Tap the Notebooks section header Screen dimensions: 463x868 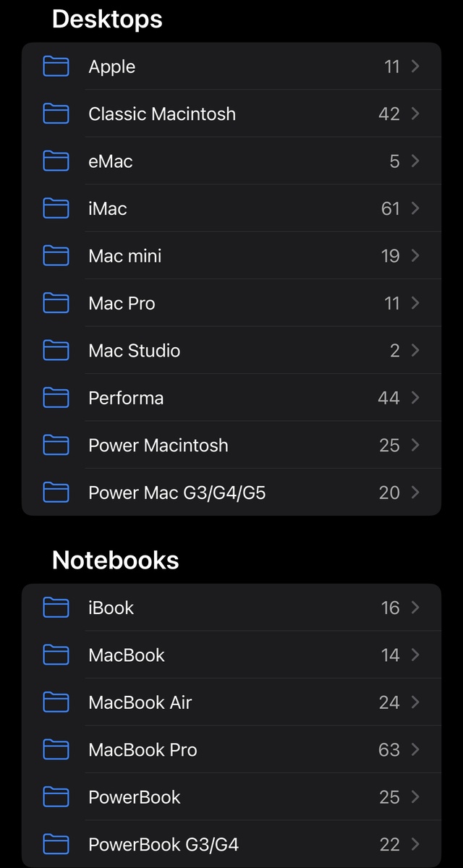pyautogui.click(x=116, y=561)
